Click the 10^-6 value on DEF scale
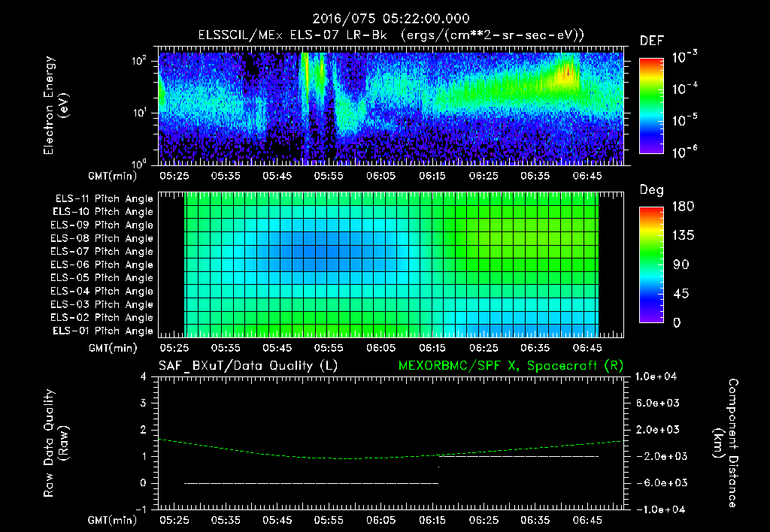770x532 pixels. pos(684,152)
